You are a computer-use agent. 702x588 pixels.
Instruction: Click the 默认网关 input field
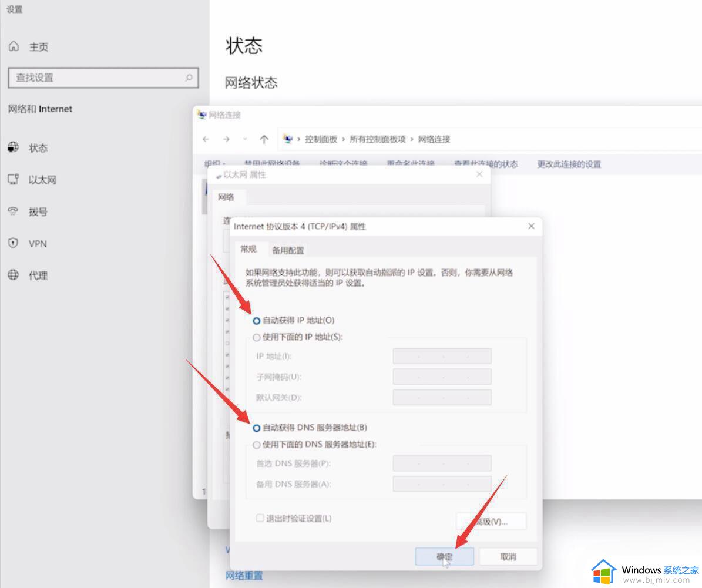(x=442, y=397)
